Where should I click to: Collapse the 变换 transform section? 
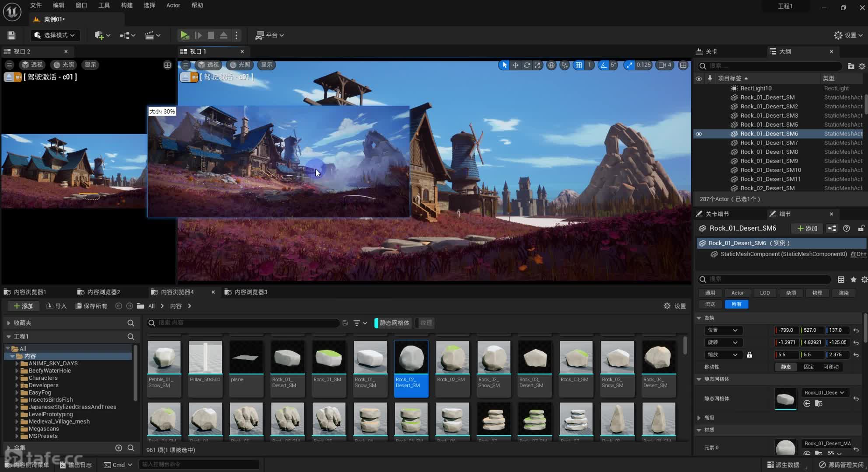tap(699, 318)
